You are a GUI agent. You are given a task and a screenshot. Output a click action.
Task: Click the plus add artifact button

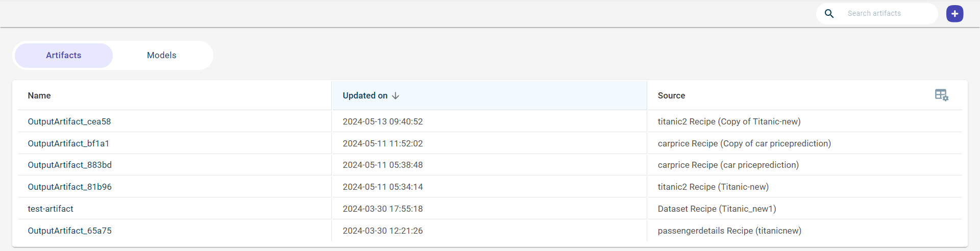coord(954,14)
